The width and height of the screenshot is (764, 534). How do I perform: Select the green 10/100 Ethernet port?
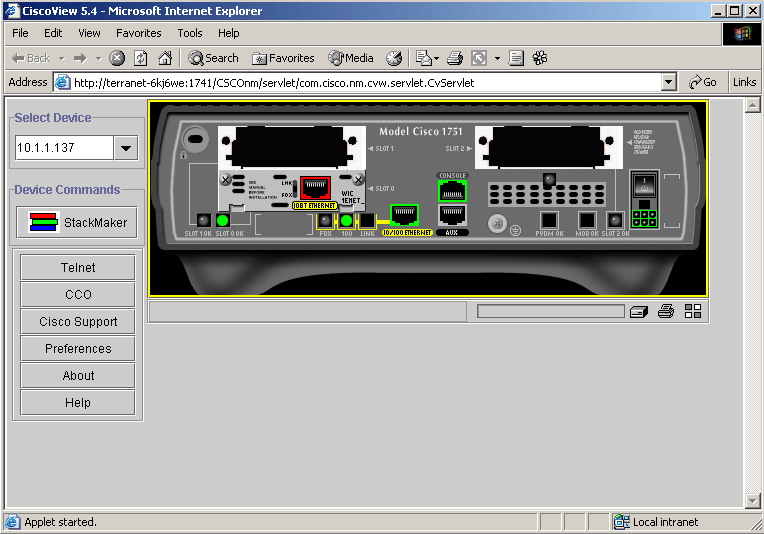click(x=404, y=215)
